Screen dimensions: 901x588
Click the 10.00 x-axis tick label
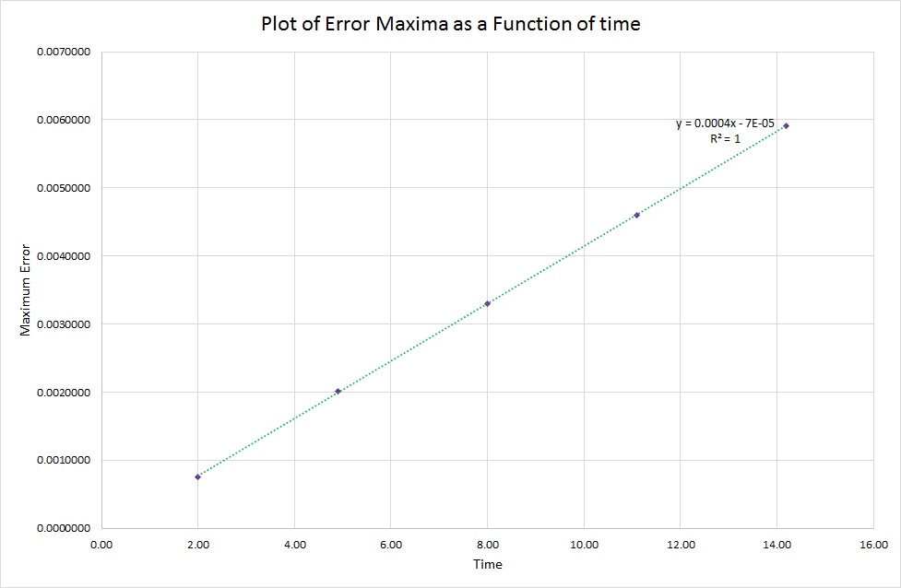pyautogui.click(x=584, y=545)
